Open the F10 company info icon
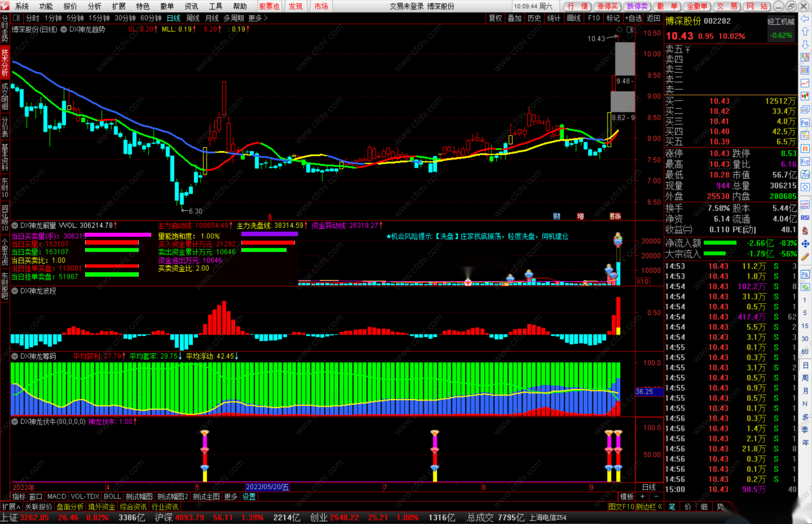Image resolution: width=812 pixels, height=524 pixels. 805,123
